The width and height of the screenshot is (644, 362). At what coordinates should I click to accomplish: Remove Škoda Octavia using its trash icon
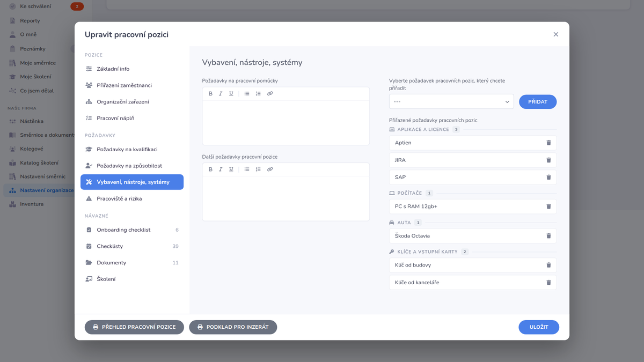[x=548, y=236]
